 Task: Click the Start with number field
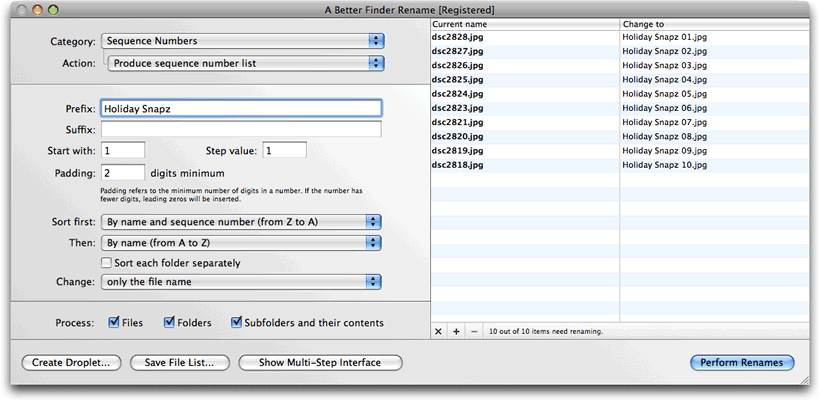pos(123,151)
